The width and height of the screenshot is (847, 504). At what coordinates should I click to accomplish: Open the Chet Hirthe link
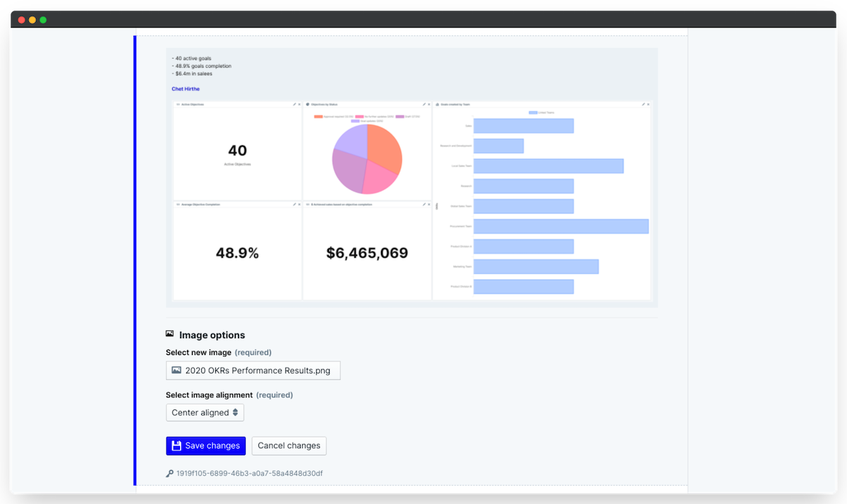(x=186, y=89)
